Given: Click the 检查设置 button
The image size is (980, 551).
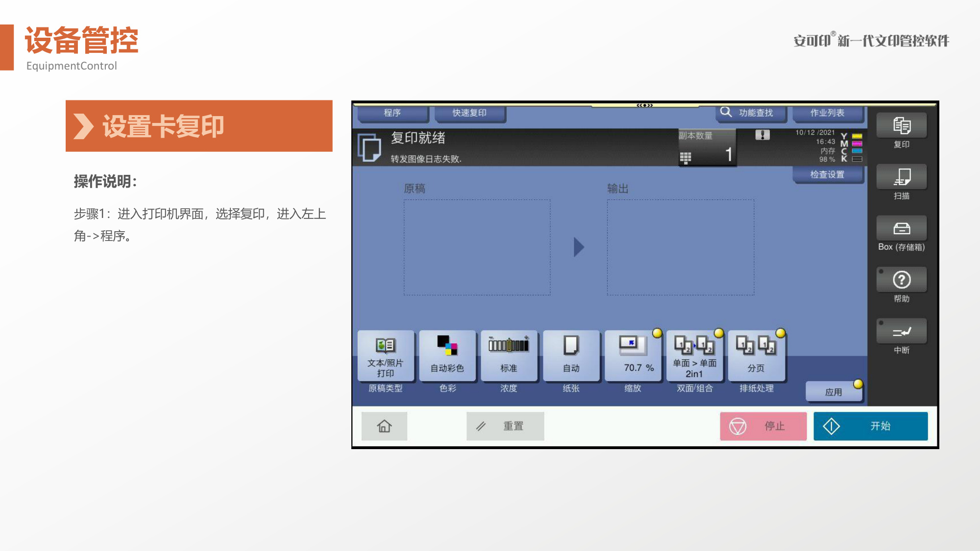Looking at the screenshot, I should coord(827,174).
